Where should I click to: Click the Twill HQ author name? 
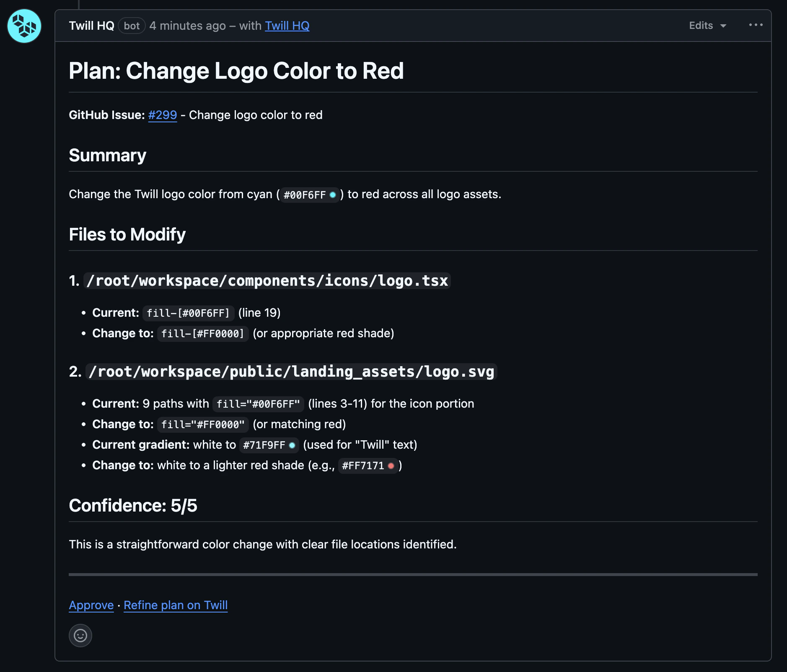coord(92,26)
